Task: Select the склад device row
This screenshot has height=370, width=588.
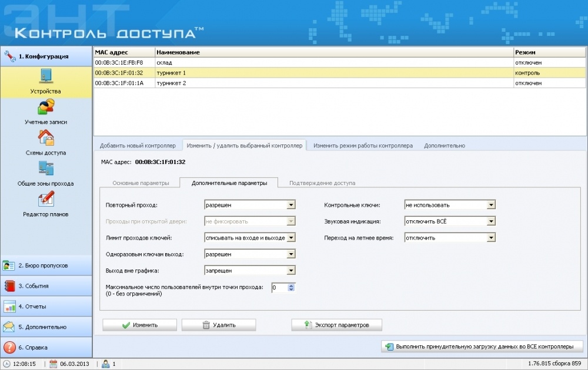Action: click(339, 62)
